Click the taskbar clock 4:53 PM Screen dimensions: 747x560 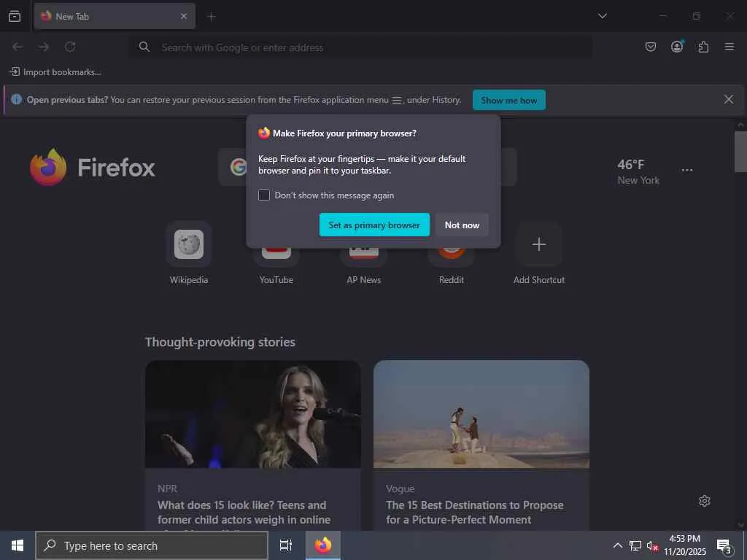pos(684,545)
